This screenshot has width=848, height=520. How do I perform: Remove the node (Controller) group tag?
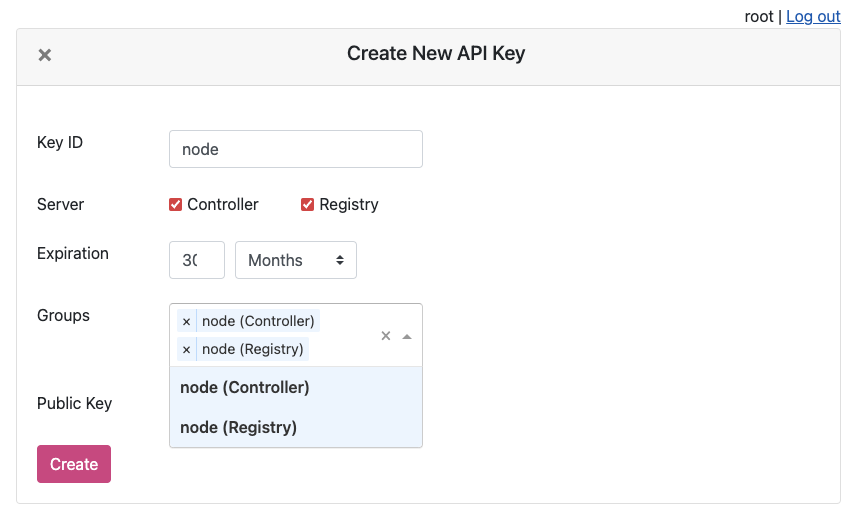click(186, 321)
